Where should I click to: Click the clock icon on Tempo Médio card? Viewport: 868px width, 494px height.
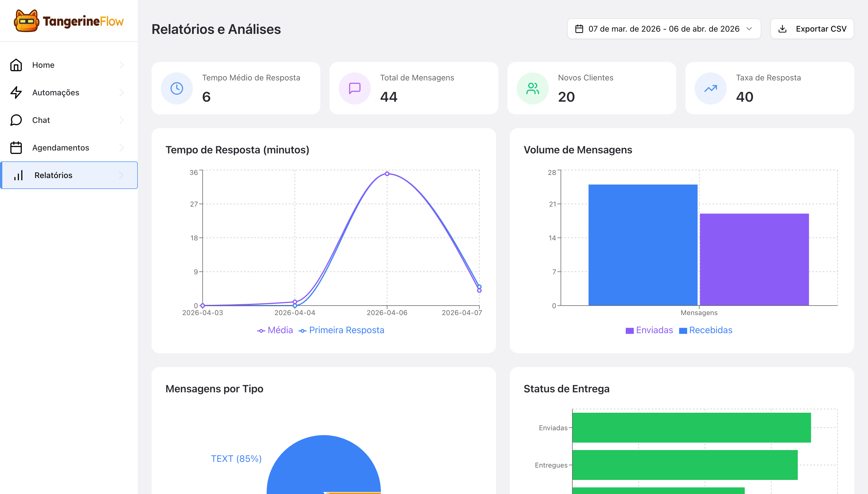[177, 88]
